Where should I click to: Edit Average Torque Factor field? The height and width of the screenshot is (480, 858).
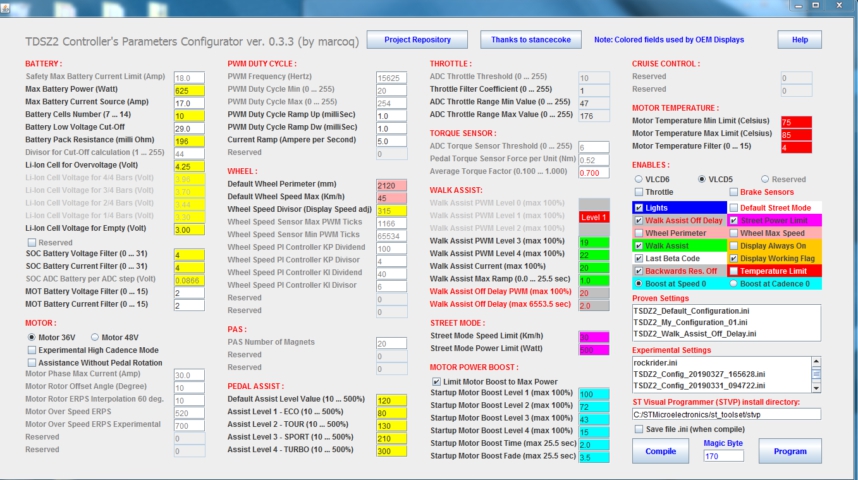point(594,172)
